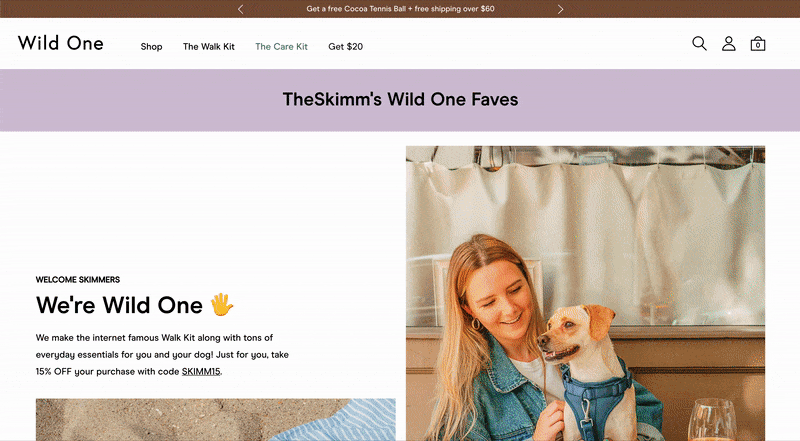Click the free Cocoa Tennis Ball announcement
This screenshot has height=441, width=800.
pyautogui.click(x=401, y=9)
